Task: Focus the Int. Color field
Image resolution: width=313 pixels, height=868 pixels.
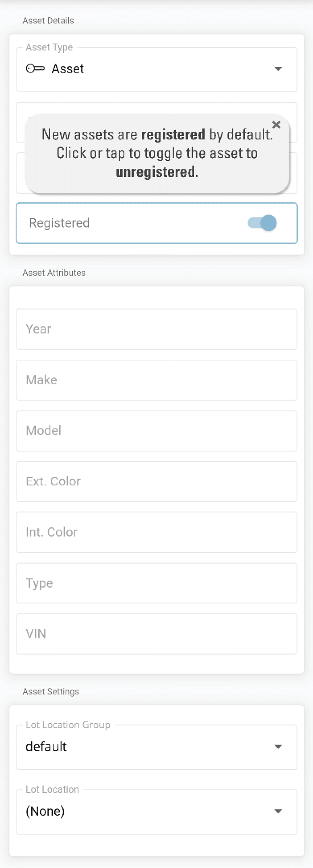Action: click(x=156, y=532)
